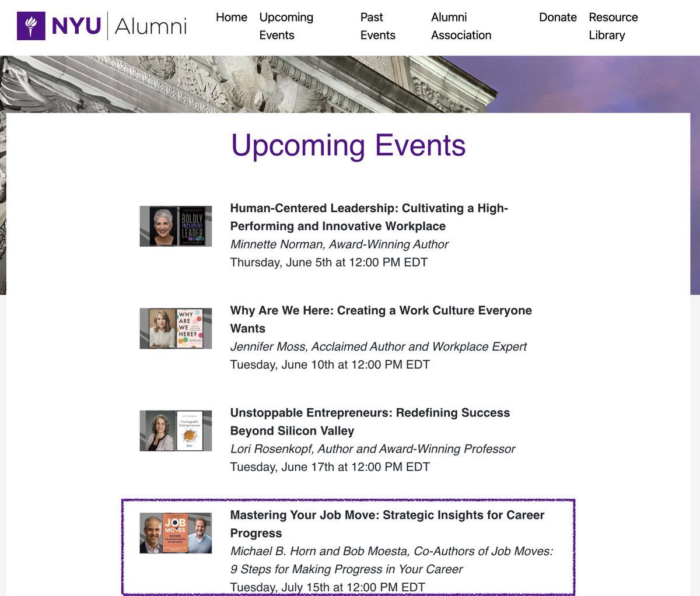Open the Past Events page
The width and height of the screenshot is (700, 596).
click(378, 26)
